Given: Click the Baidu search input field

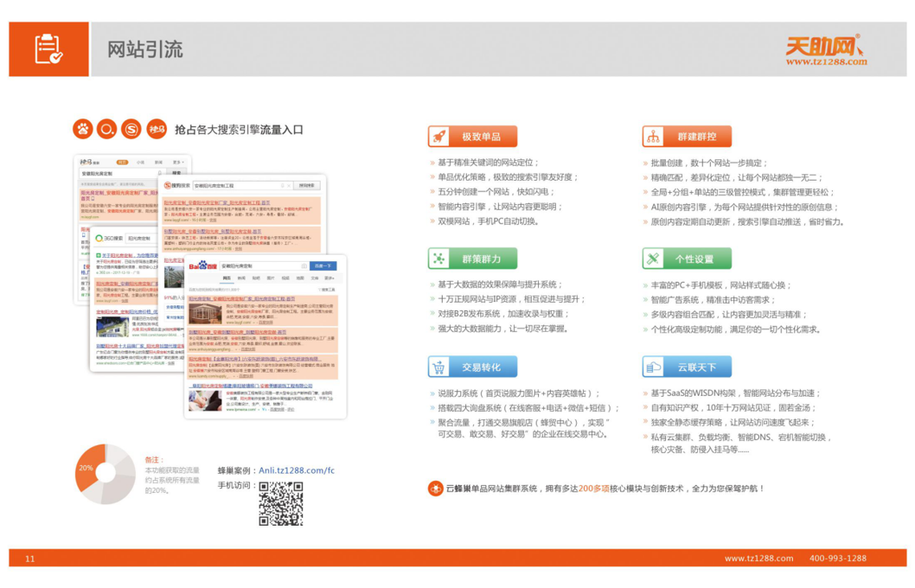Looking at the screenshot, I should pyautogui.click(x=262, y=266).
